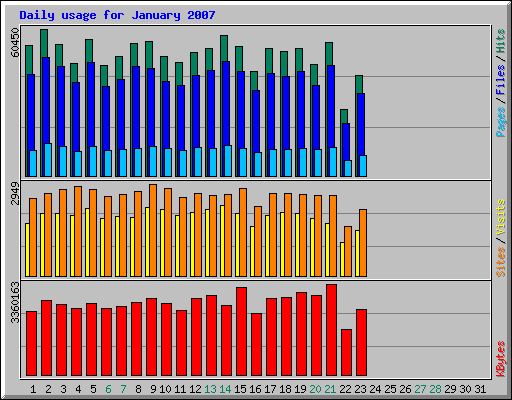Screen dimensions: 512x400
Task: Click day label '5' on x-axis
Action: pyautogui.click(x=93, y=389)
